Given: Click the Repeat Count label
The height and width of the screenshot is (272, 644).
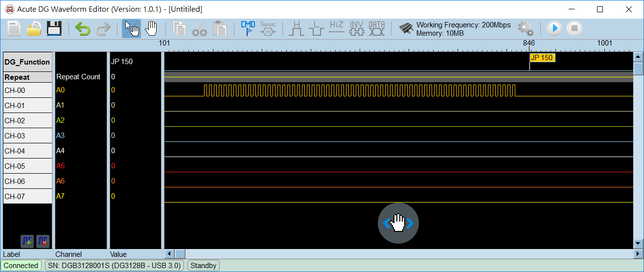Looking at the screenshot, I should pos(78,77).
